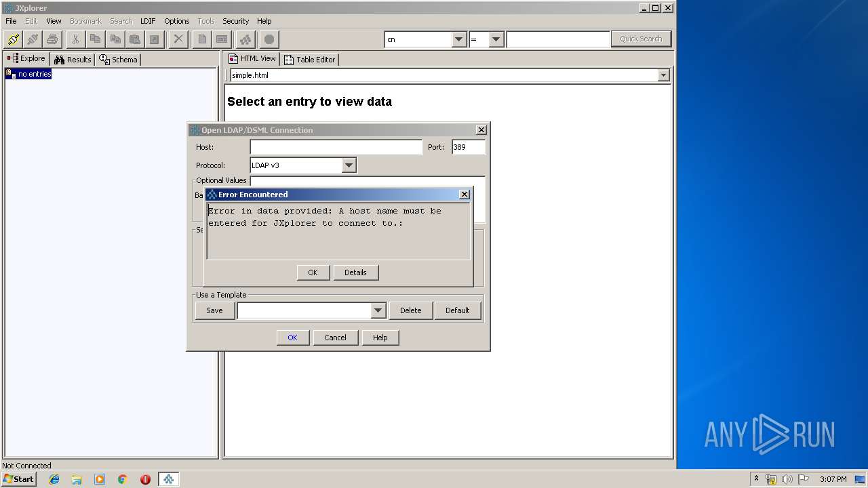Click the Connect plug icon in toolbar
This screenshot has height=488, width=868.
coord(13,39)
